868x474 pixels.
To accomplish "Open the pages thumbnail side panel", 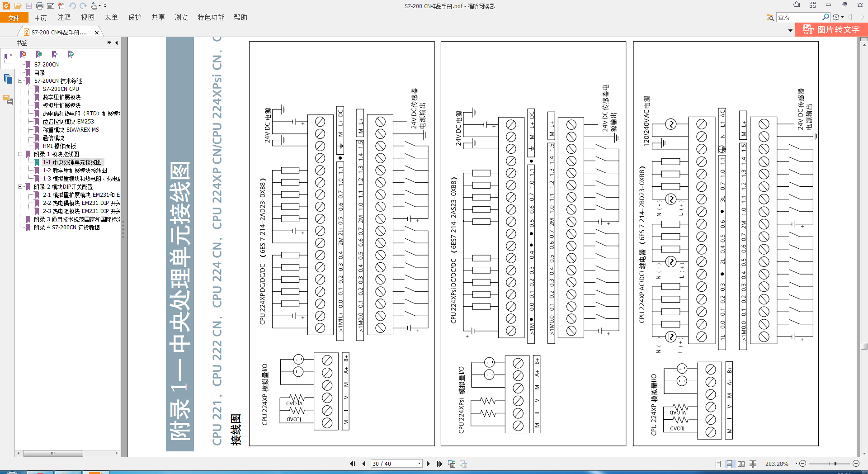I will point(8,79).
